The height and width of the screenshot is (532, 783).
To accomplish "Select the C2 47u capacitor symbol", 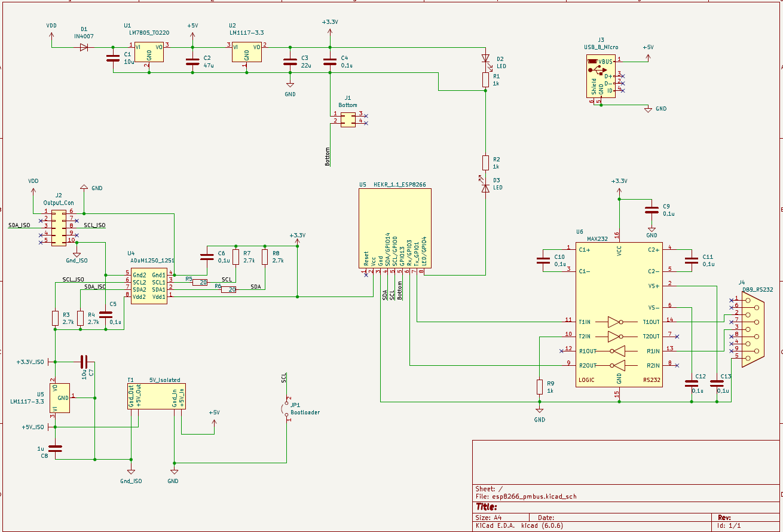I will click(x=192, y=62).
